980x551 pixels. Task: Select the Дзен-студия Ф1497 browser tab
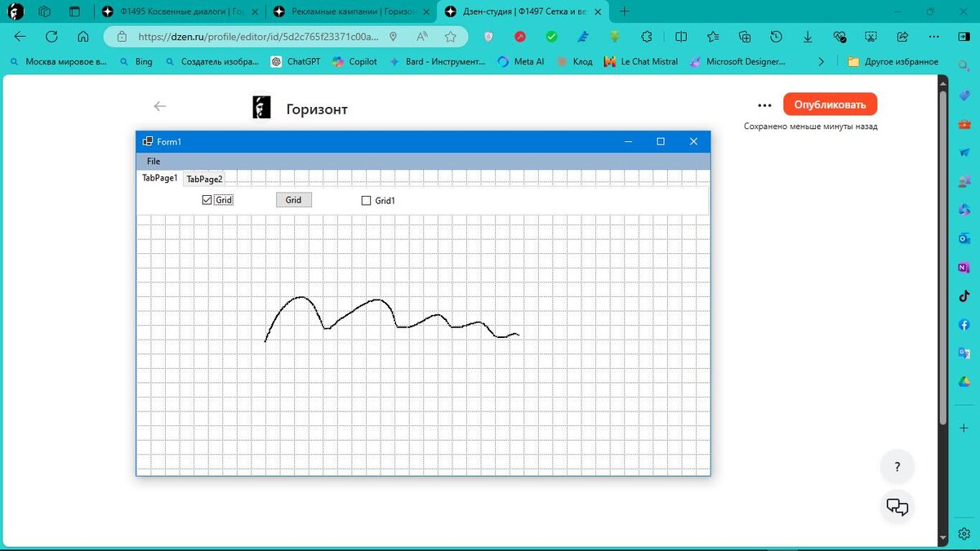click(523, 11)
